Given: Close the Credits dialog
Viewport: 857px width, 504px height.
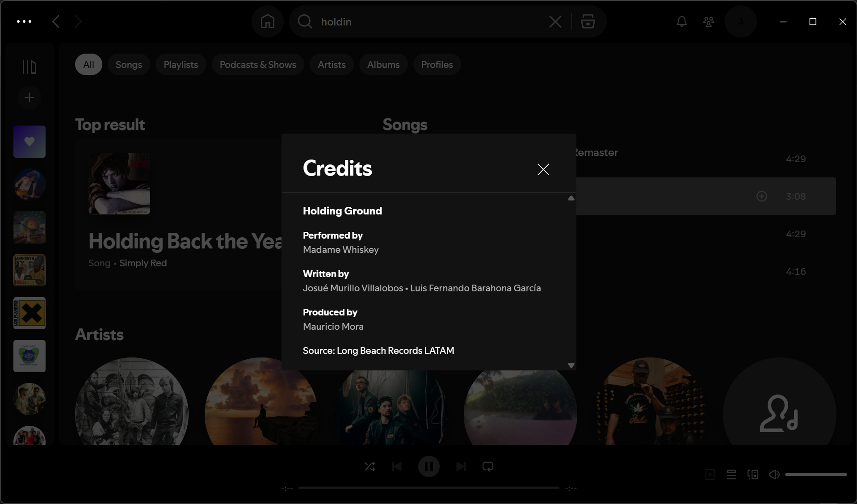Looking at the screenshot, I should pos(543,169).
